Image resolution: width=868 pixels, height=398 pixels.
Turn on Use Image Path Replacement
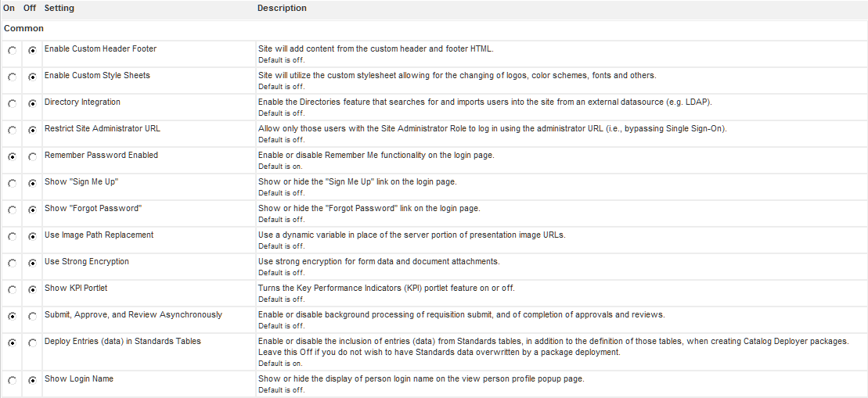click(11, 237)
